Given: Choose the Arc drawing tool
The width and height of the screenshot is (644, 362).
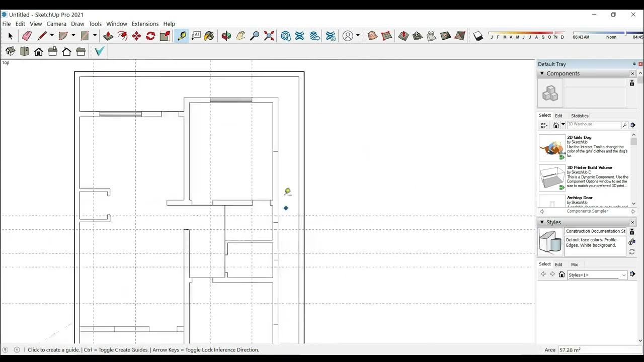Looking at the screenshot, I should (x=63, y=36).
